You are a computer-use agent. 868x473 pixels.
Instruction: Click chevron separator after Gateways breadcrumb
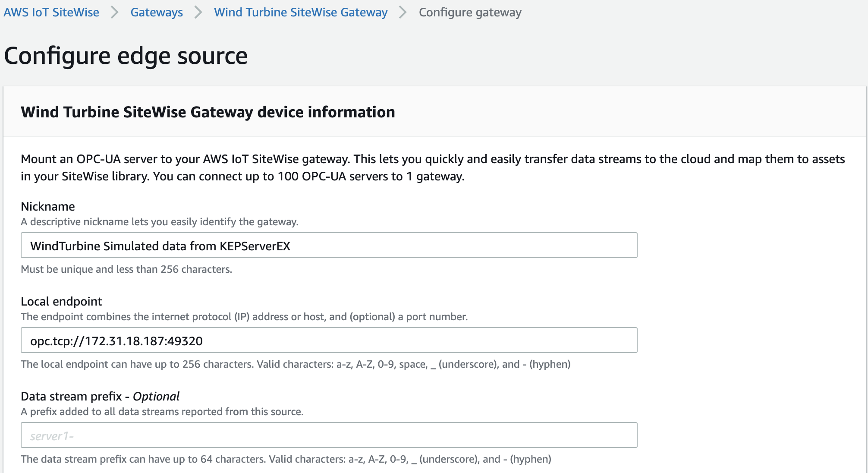[x=198, y=12]
